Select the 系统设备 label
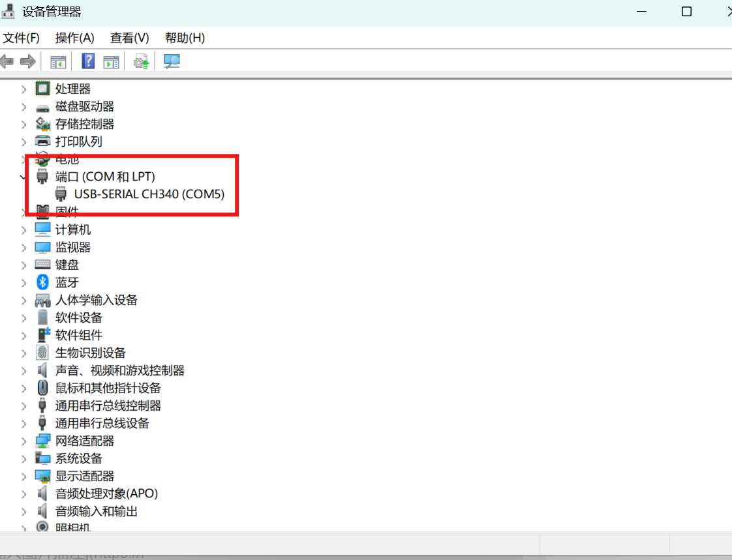732x560 pixels. (x=78, y=458)
